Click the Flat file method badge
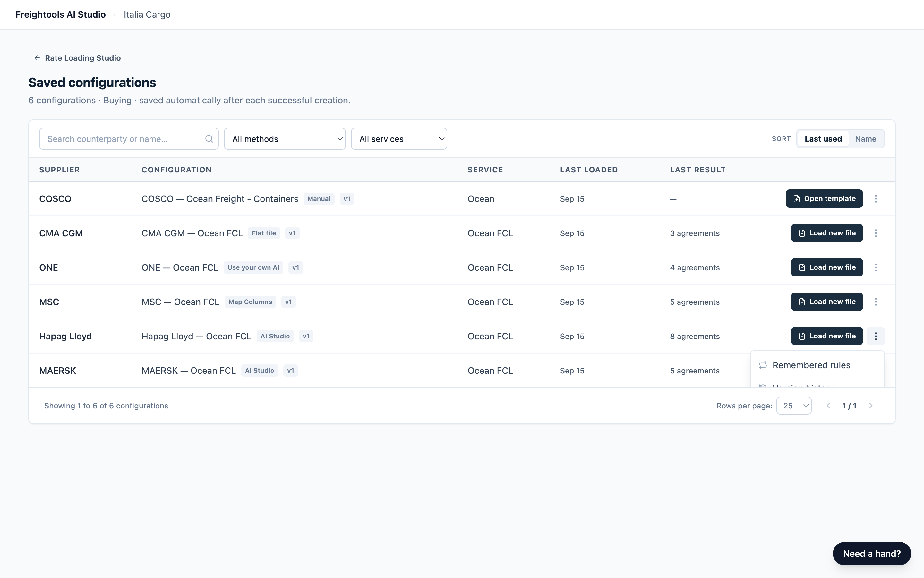 (264, 233)
